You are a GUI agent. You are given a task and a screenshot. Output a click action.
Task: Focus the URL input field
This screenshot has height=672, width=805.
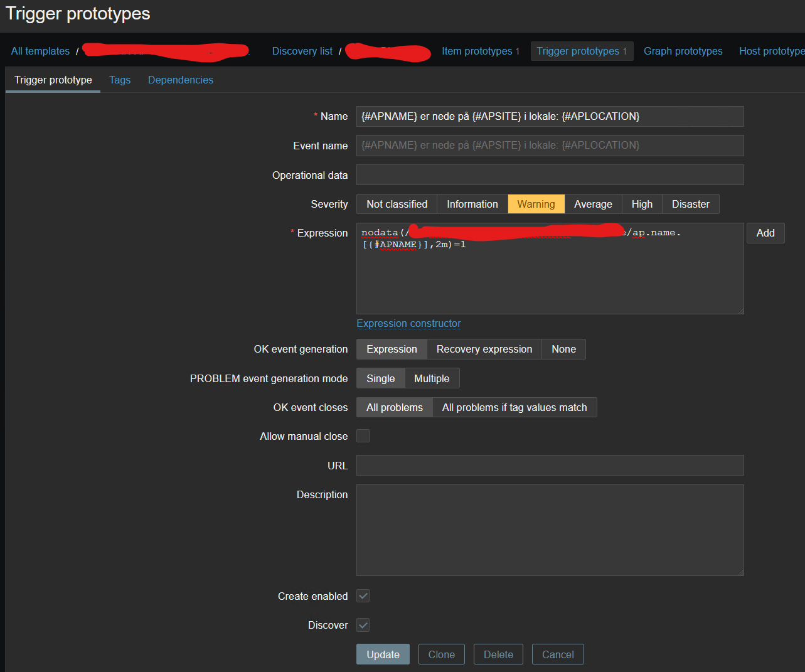coord(550,466)
